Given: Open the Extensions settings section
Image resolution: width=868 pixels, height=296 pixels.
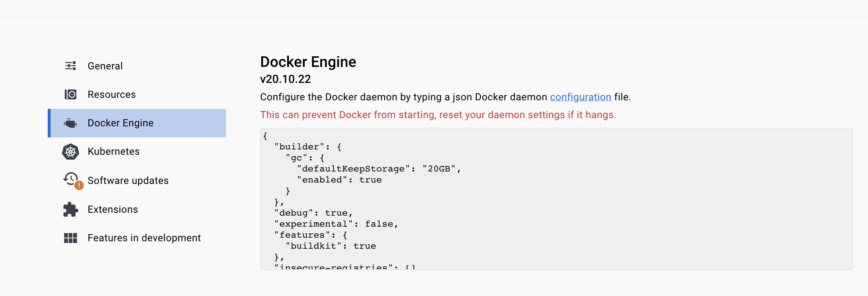Looking at the screenshot, I should (137, 209).
